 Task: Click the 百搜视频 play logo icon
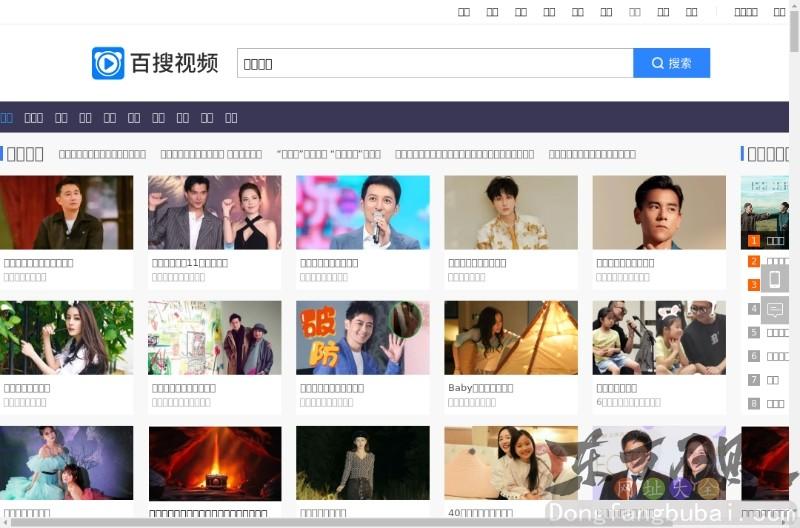point(108,63)
